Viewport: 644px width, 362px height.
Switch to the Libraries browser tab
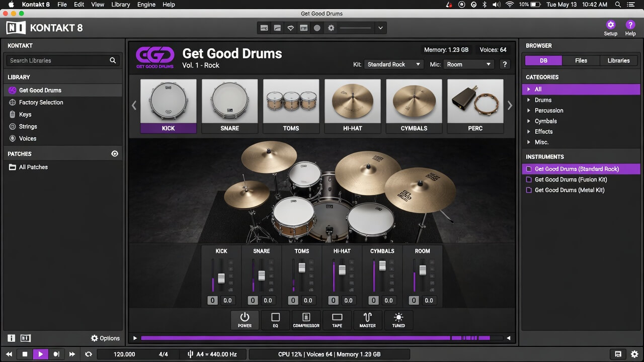coord(618,60)
